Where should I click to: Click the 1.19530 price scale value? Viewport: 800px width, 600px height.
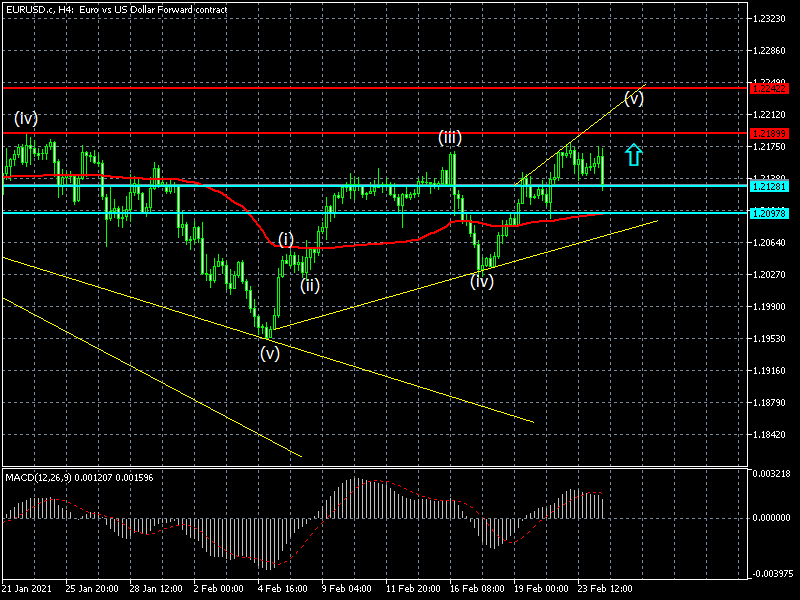click(x=769, y=338)
